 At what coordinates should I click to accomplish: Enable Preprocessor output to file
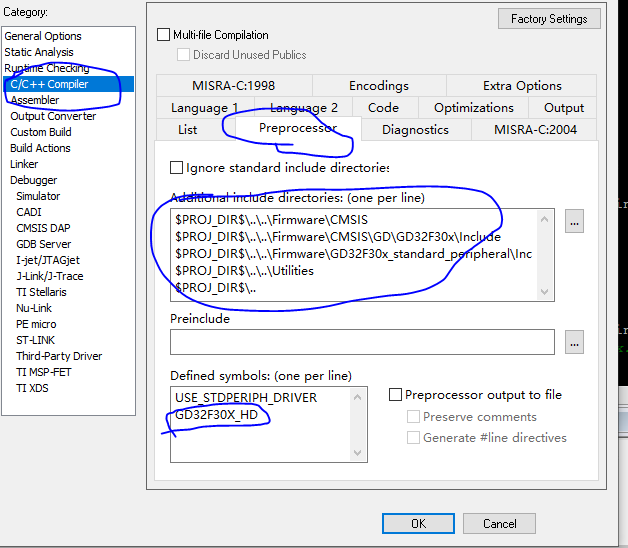396,395
